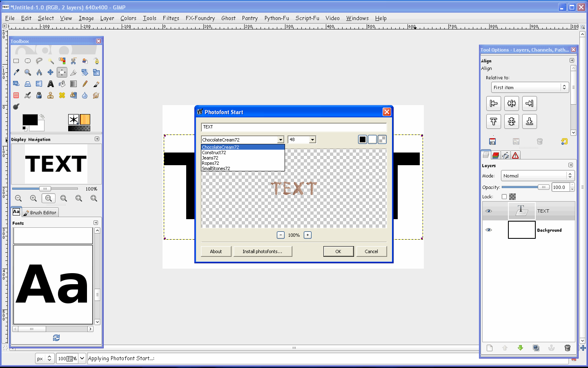Select the Text tool in Toolbox
The image size is (588, 368).
pyautogui.click(x=51, y=84)
